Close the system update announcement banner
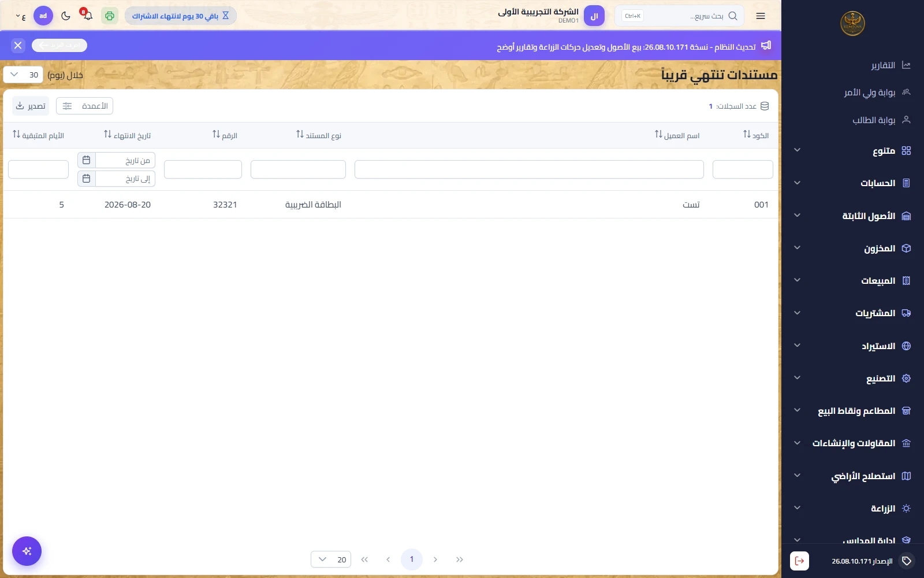Image resolution: width=924 pixels, height=578 pixels. click(x=18, y=45)
